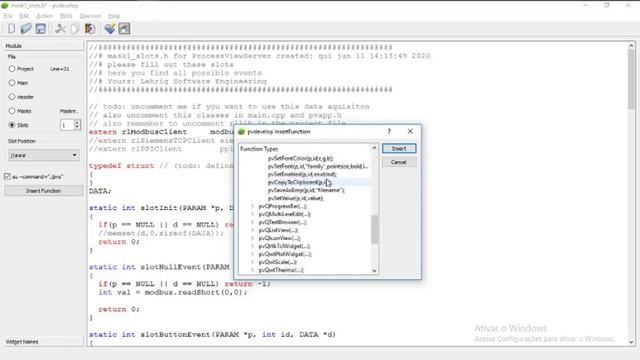The width and height of the screenshot is (640, 360).
Task: Open the File menu
Action: pos(8,16)
